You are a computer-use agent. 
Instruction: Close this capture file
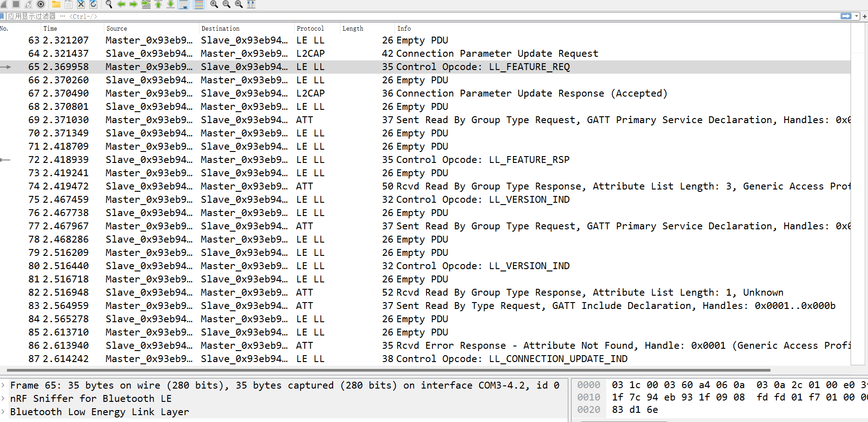(x=81, y=4)
